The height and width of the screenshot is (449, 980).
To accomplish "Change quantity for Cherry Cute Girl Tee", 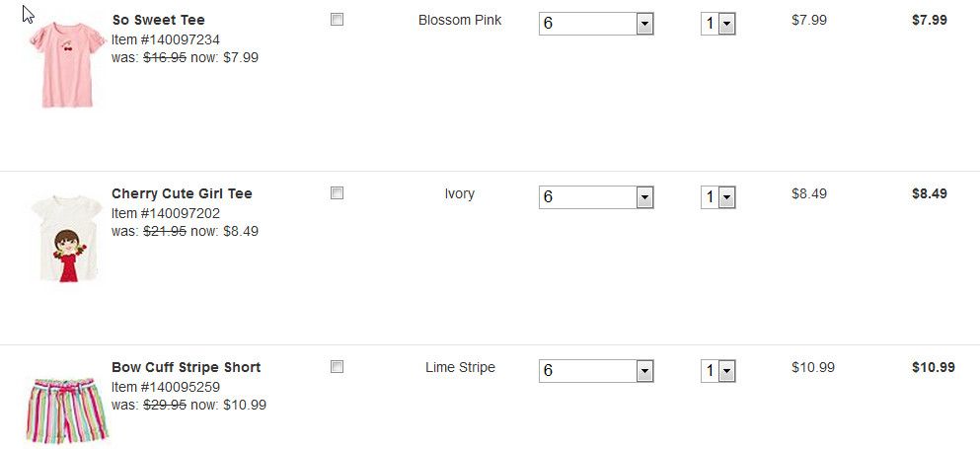I will 718,197.
